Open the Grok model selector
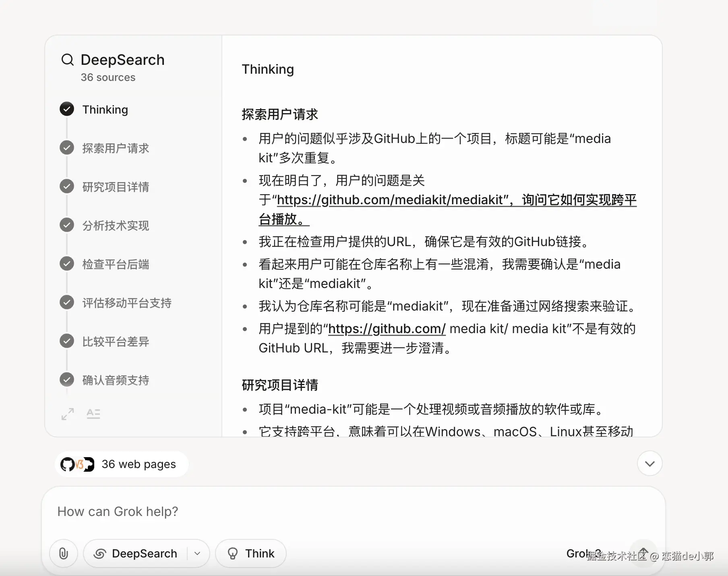Screen dimensions: 728x576 click(584, 553)
